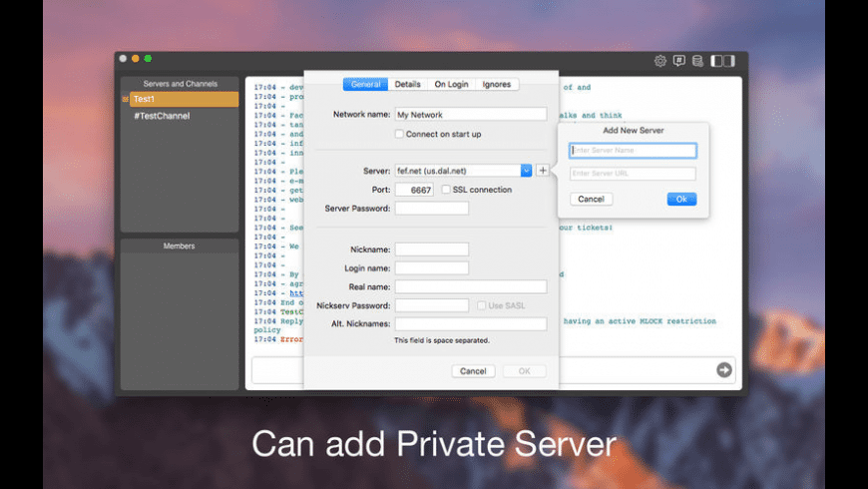Screen dimensions: 868x489
Task: Focus the Enter Server URL field
Action: click(x=633, y=174)
